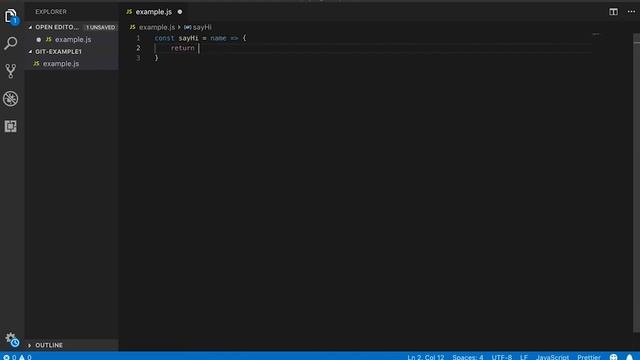Click Ln 2, Col 12 in status bar
Image resolution: width=640 pixels, height=360 pixels.
[x=426, y=357]
